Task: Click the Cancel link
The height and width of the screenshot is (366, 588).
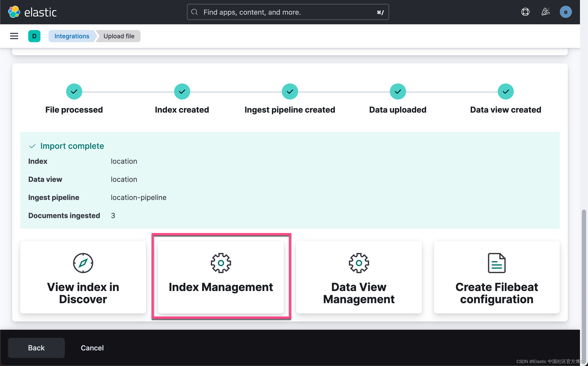Action: tap(92, 348)
